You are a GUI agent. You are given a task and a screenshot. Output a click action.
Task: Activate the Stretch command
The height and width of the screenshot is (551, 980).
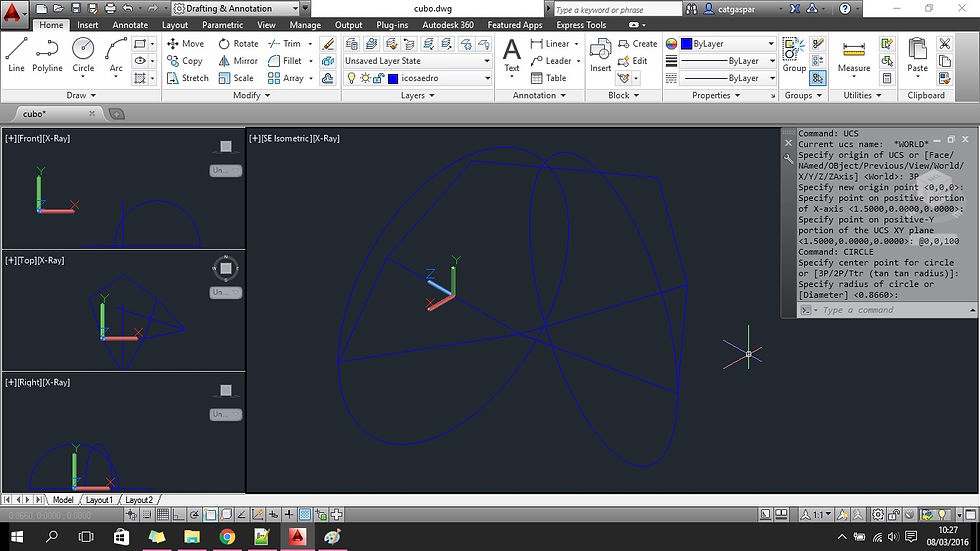(188, 78)
